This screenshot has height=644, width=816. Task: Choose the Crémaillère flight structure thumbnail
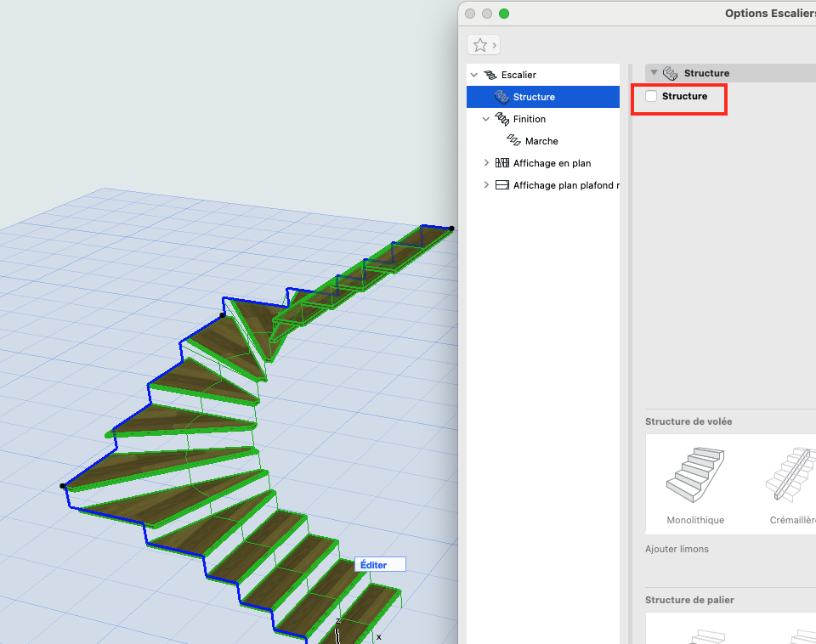(791, 483)
